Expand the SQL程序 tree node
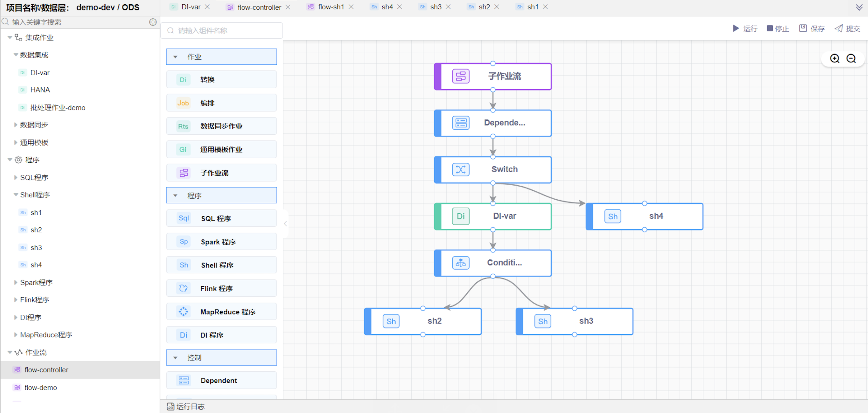The width and height of the screenshot is (868, 413). tap(16, 177)
